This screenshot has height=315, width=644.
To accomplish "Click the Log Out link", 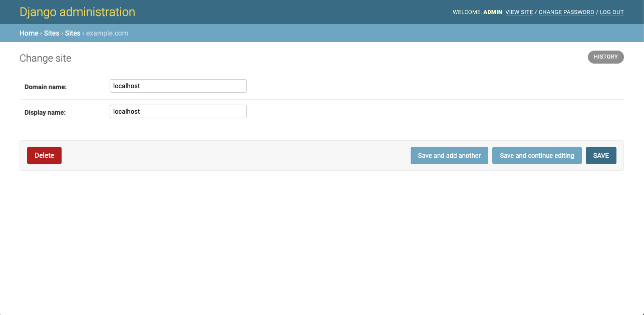I will [612, 12].
